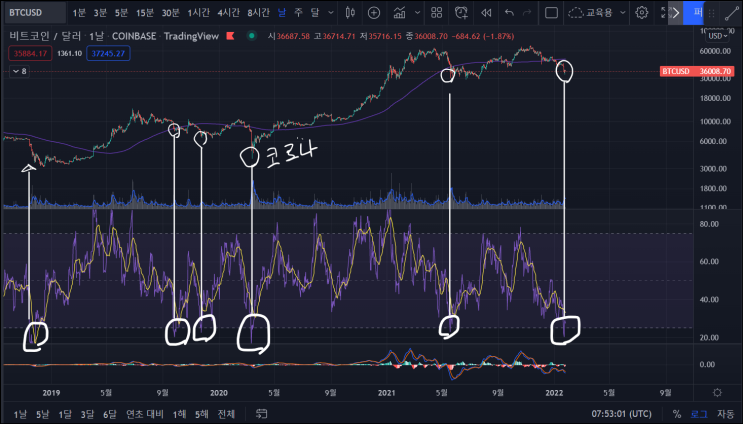Open the indicators and strategies icon
This screenshot has width=743, height=424.
pos(399,13)
